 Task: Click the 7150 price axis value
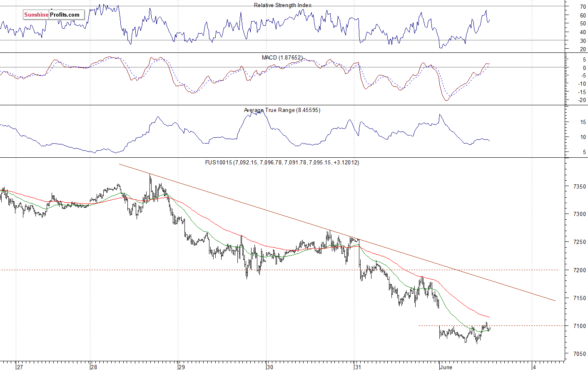tap(580, 298)
